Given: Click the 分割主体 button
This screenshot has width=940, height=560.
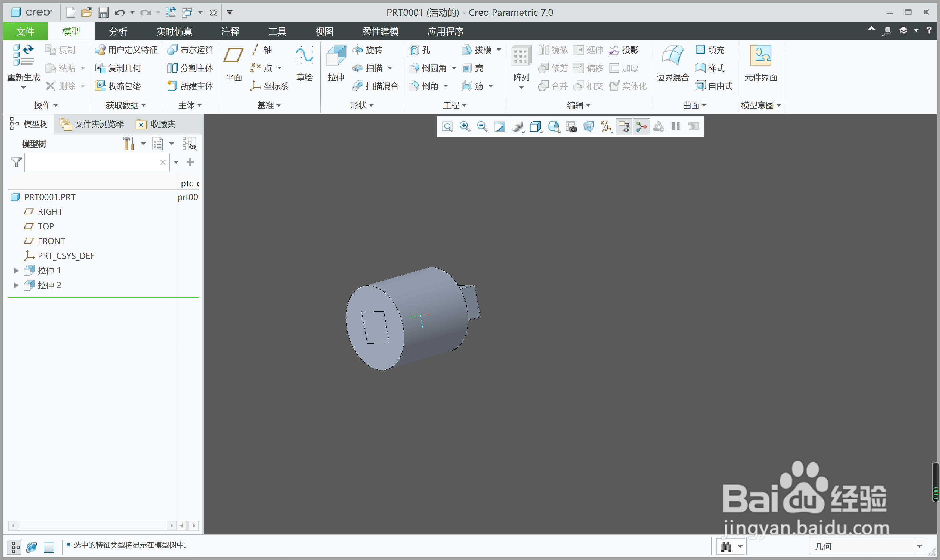Looking at the screenshot, I should (x=190, y=68).
